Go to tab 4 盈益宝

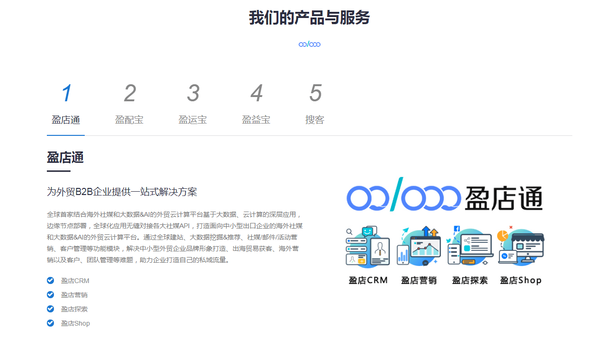tap(256, 105)
